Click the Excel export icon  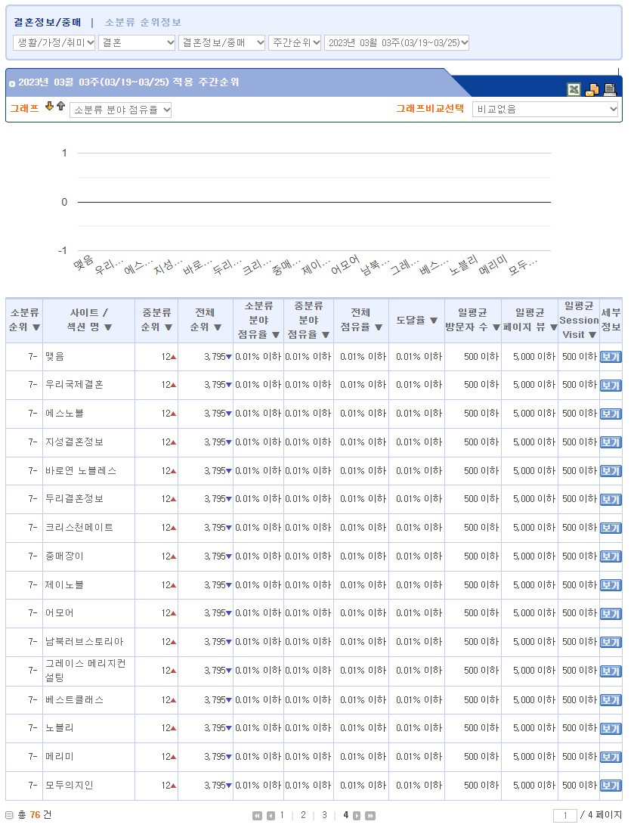574,90
